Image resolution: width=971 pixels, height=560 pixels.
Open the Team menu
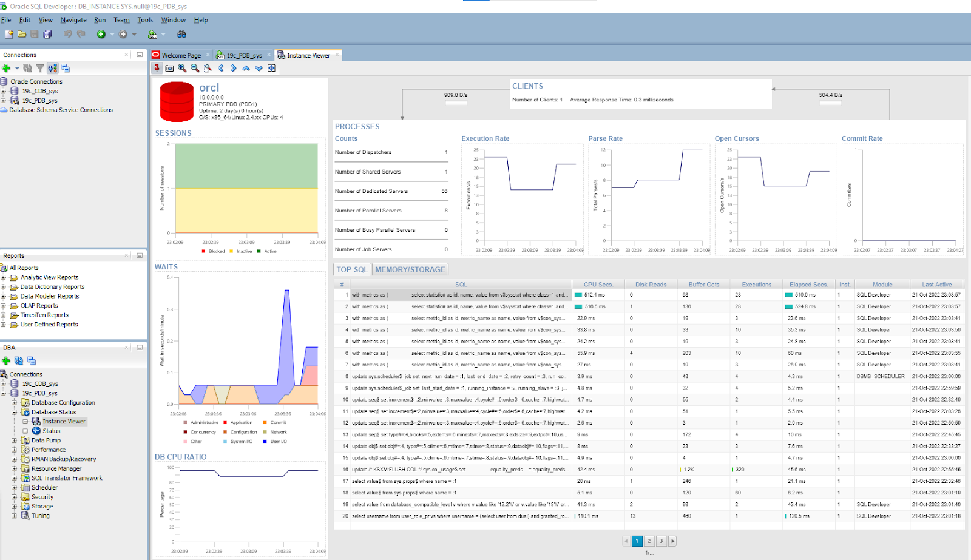tap(121, 20)
